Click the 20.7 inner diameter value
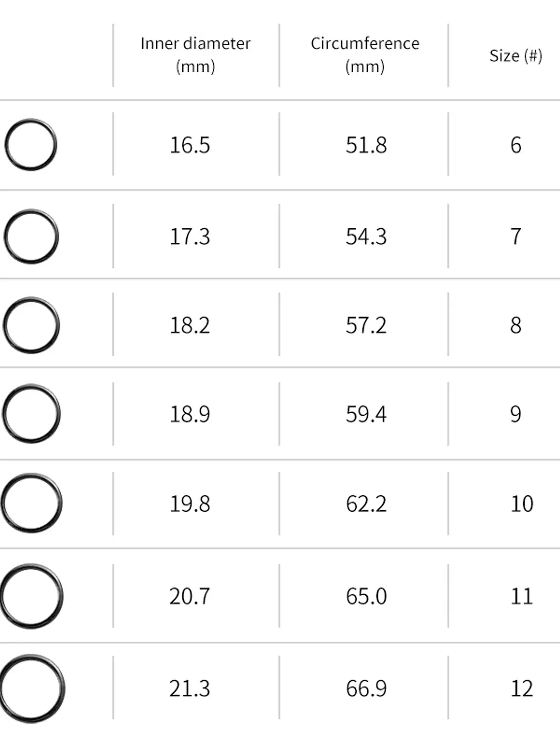Screen dimensions: 560x747 (190, 597)
